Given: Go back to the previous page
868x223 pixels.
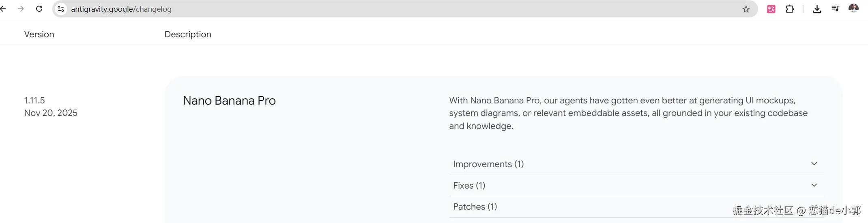Looking at the screenshot, I should tap(3, 9).
